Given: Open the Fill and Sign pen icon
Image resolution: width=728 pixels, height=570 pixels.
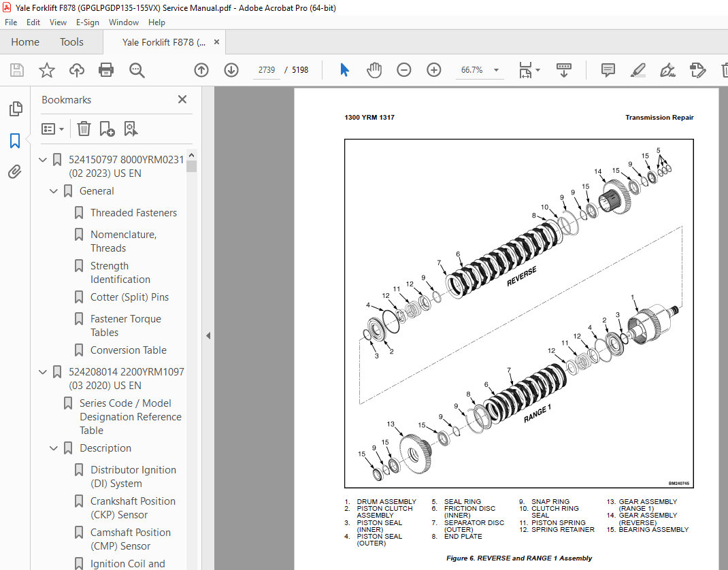Looking at the screenshot, I should [667, 70].
